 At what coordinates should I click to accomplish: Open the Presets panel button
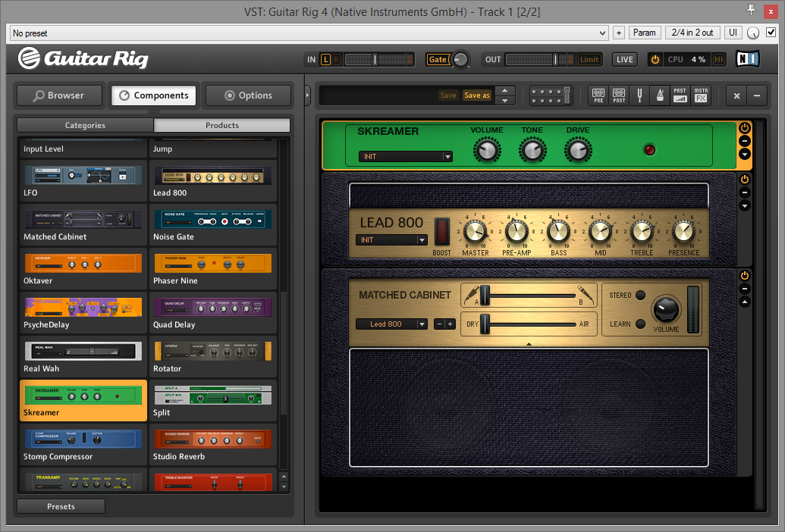(x=61, y=506)
